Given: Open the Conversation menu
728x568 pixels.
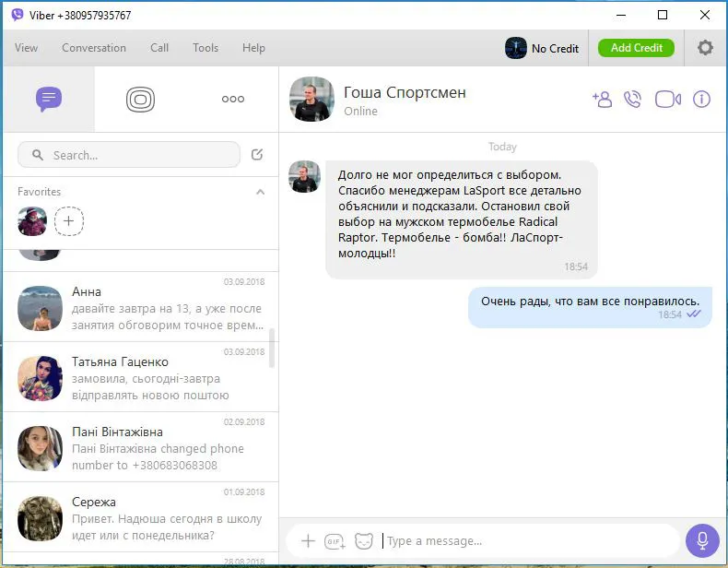Looking at the screenshot, I should pyautogui.click(x=94, y=48).
